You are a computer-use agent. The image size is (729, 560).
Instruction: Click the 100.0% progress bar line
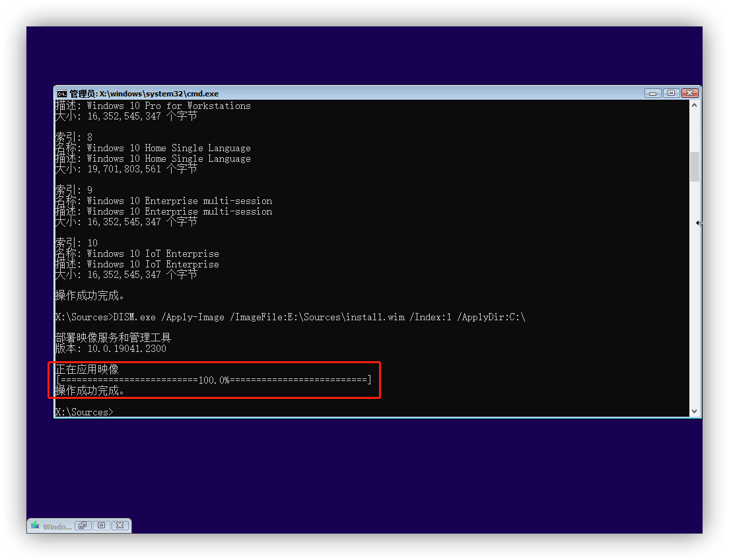point(214,380)
